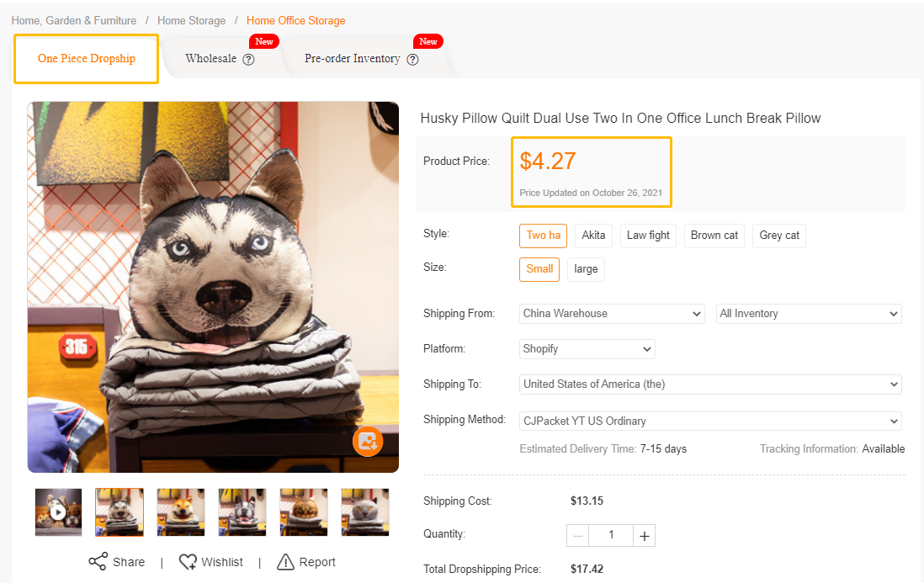Click the quantity input field

coord(611,535)
